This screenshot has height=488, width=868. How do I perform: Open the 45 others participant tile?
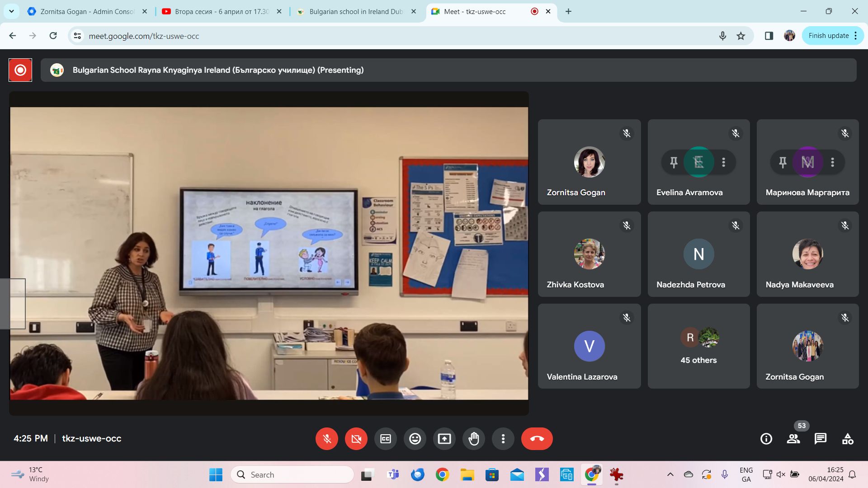[x=698, y=346]
